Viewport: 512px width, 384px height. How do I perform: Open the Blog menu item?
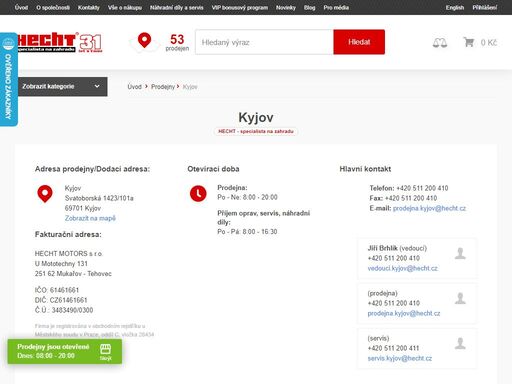[x=309, y=7]
